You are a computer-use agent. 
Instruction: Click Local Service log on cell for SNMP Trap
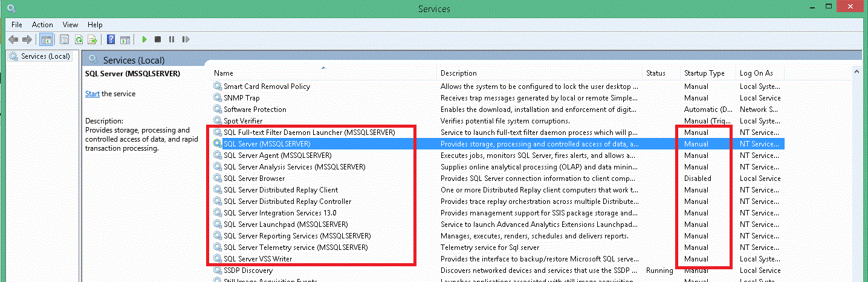[x=760, y=98]
